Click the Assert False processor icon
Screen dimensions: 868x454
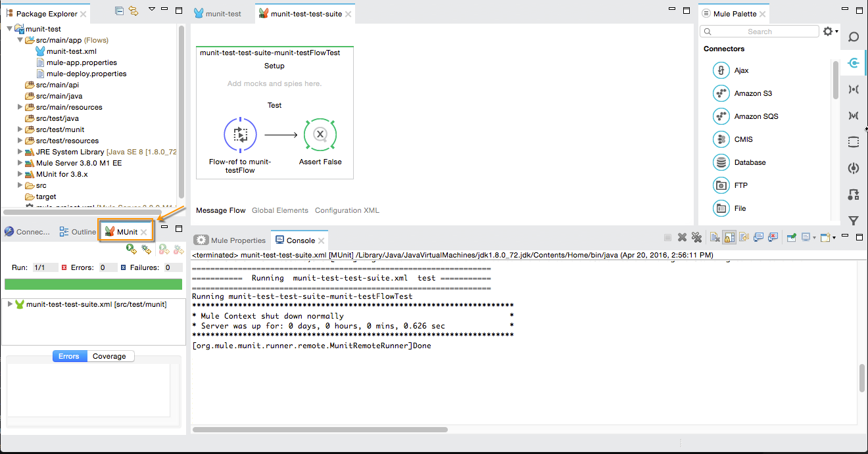320,135
